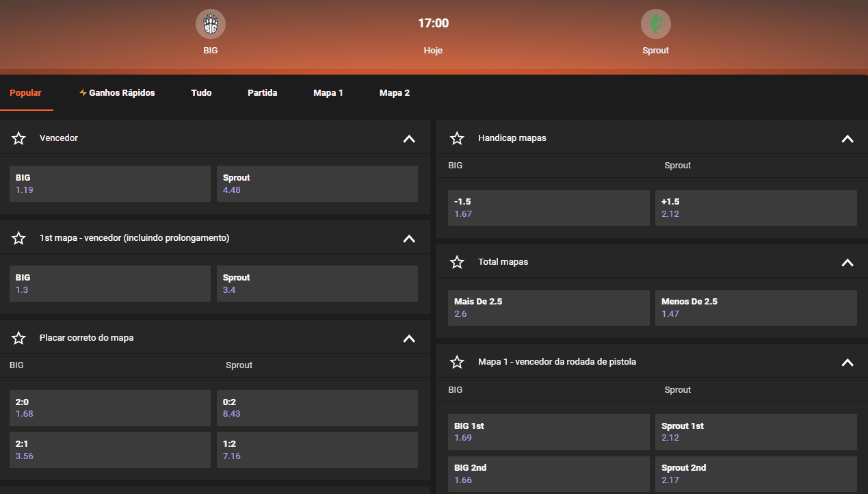Click the BIG team name in header
The height and width of the screenshot is (494, 868).
[211, 51]
